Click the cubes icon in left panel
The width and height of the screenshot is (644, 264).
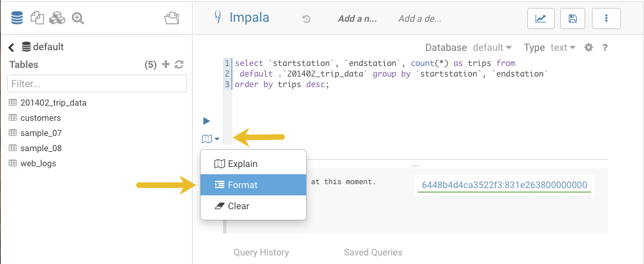coord(58,18)
